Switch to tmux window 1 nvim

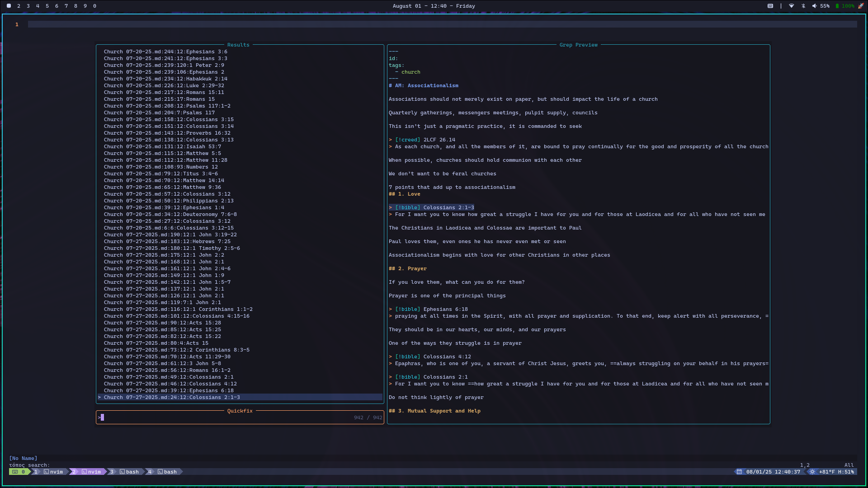50,472
